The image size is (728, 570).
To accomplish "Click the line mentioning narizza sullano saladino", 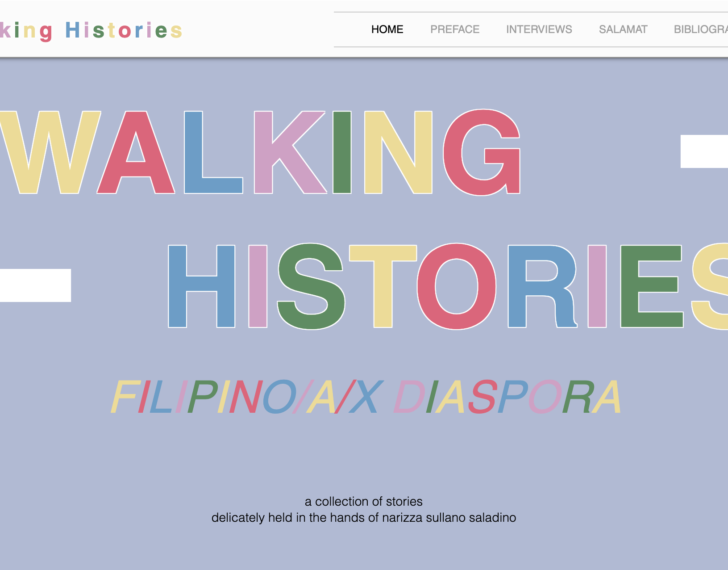I will 364,518.
